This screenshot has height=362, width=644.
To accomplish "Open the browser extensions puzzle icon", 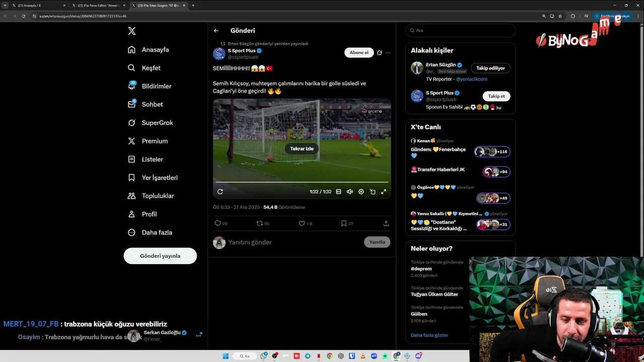I will [x=573, y=16].
